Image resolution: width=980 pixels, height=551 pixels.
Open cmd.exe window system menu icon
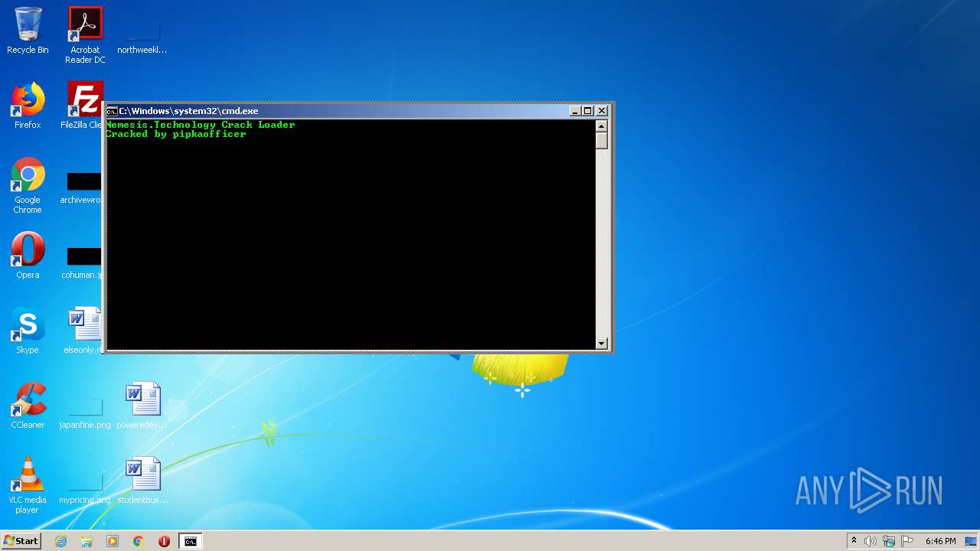[x=112, y=111]
